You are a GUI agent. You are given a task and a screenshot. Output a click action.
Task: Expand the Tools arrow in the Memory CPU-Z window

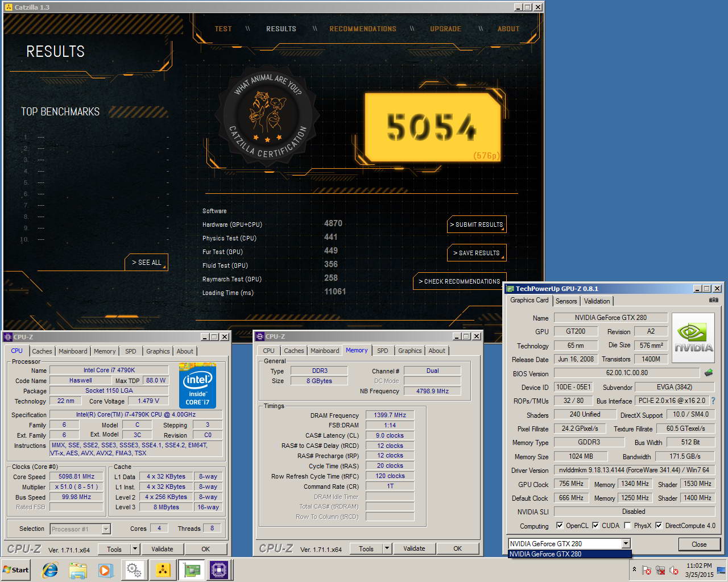(x=387, y=548)
